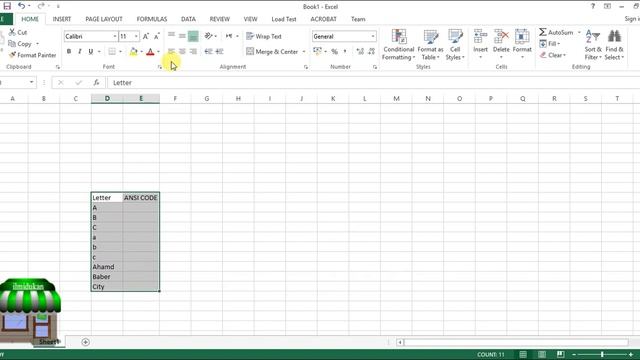Viewport: 640px width, 360px height.
Task: Open fill color dropdown arrow
Action: [x=142, y=52]
